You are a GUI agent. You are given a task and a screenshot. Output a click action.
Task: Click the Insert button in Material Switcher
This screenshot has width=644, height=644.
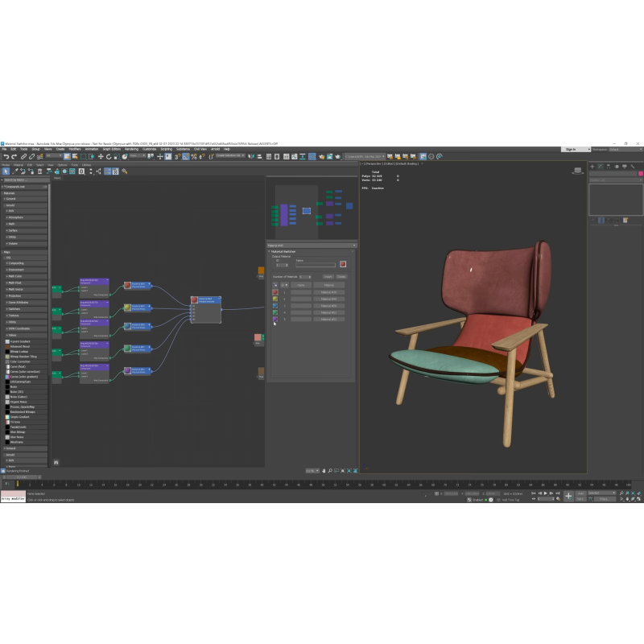pos(328,276)
